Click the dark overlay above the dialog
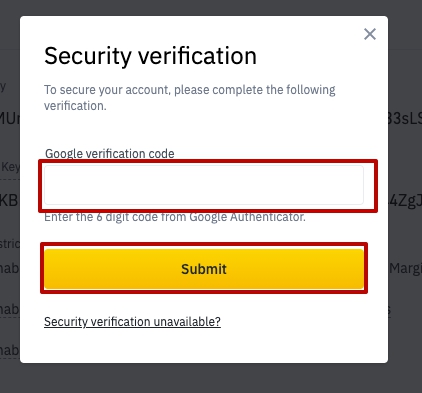The image size is (422, 393). (211, 7)
